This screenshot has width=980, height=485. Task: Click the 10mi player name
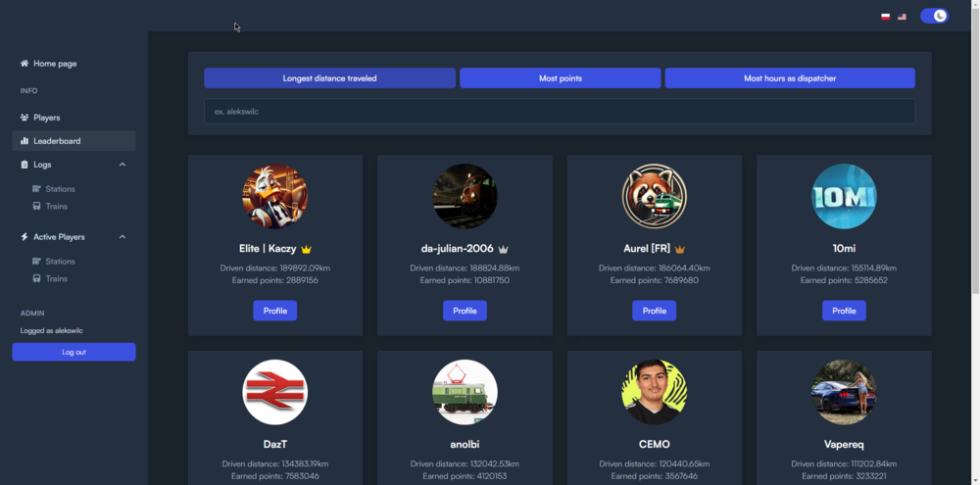click(845, 249)
